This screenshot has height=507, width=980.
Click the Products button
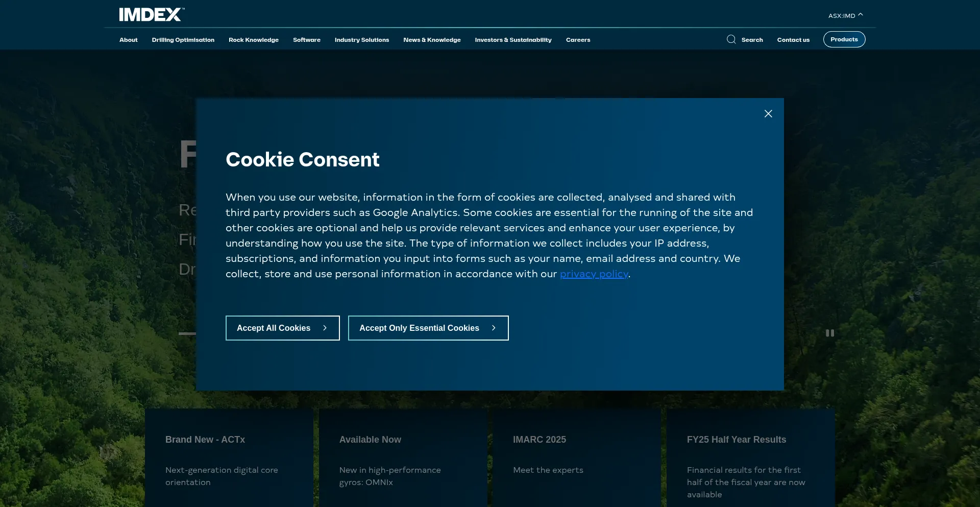click(844, 39)
